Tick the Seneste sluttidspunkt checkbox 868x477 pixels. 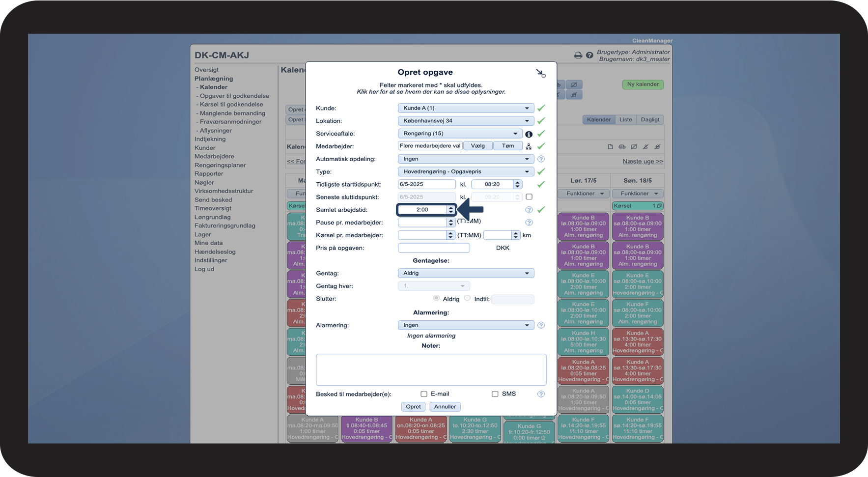(x=529, y=197)
